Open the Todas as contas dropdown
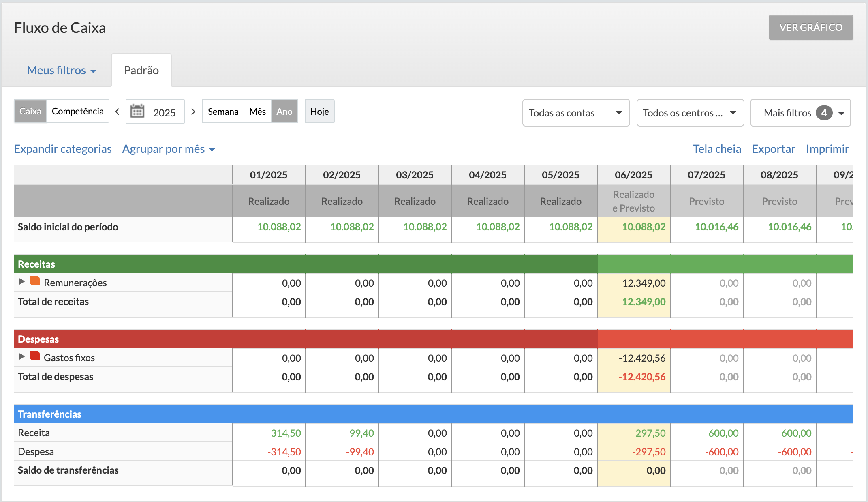Viewport: 868px width, 502px height. coord(575,113)
